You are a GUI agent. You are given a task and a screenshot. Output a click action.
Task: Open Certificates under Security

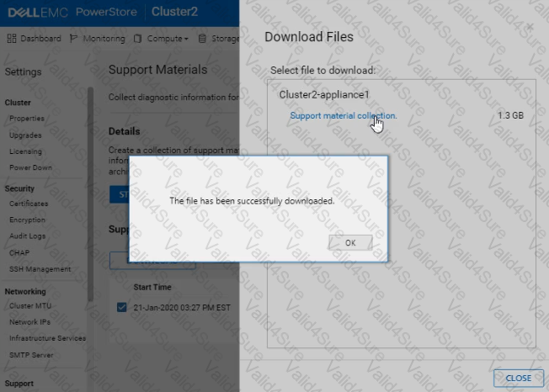29,204
